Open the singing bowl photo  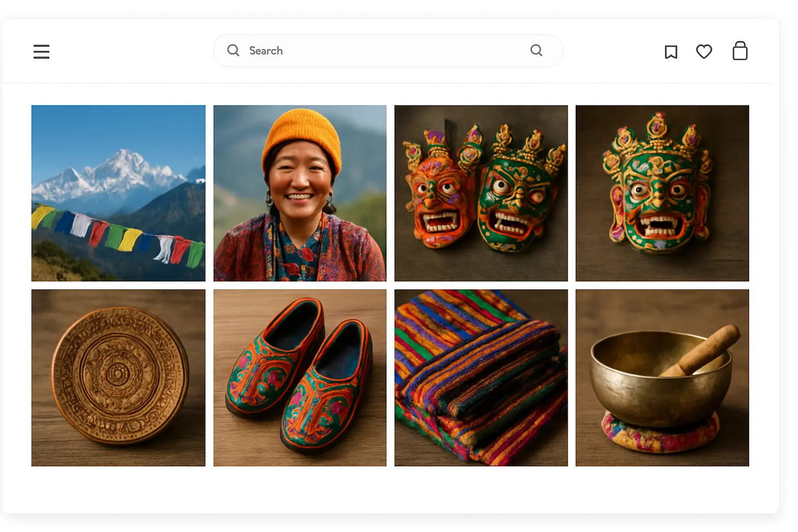click(662, 378)
